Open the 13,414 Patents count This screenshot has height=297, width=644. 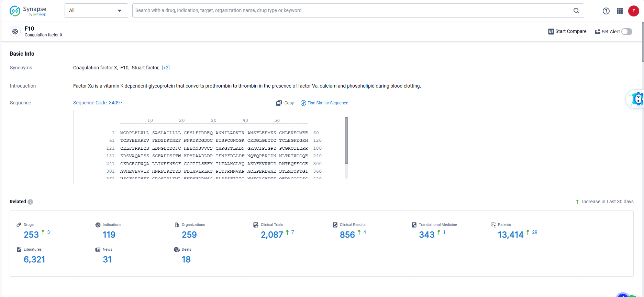510,235
